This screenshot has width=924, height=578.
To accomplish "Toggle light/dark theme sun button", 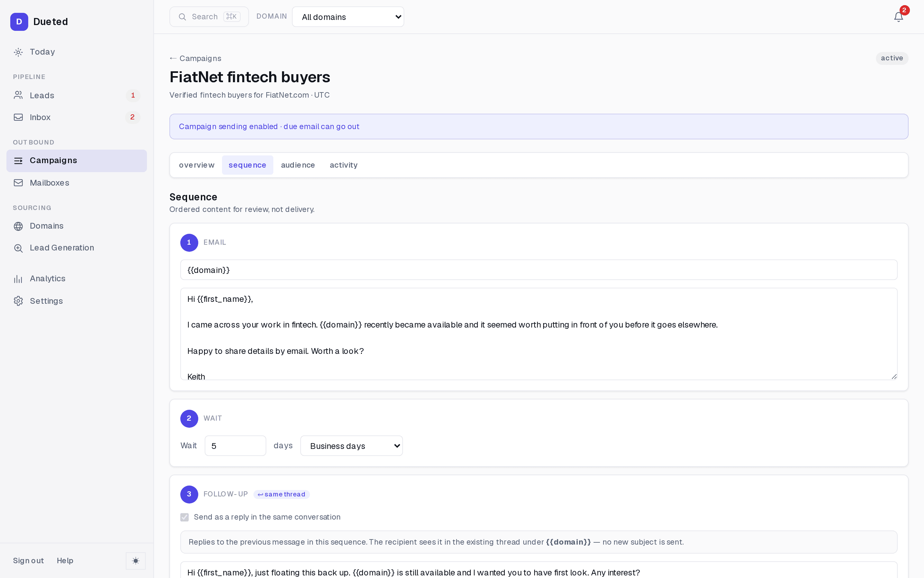I will (x=135, y=561).
